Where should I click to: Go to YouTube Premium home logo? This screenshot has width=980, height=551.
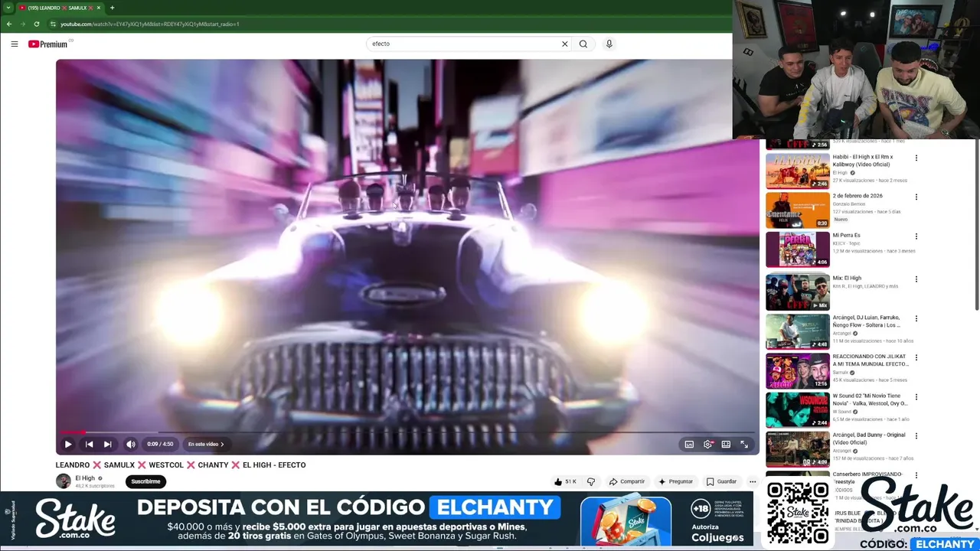click(x=48, y=44)
